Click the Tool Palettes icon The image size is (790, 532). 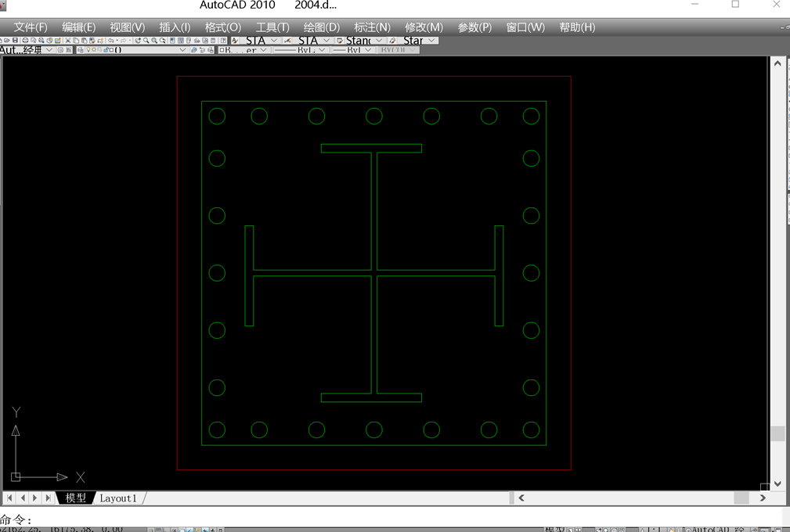[x=189, y=40]
